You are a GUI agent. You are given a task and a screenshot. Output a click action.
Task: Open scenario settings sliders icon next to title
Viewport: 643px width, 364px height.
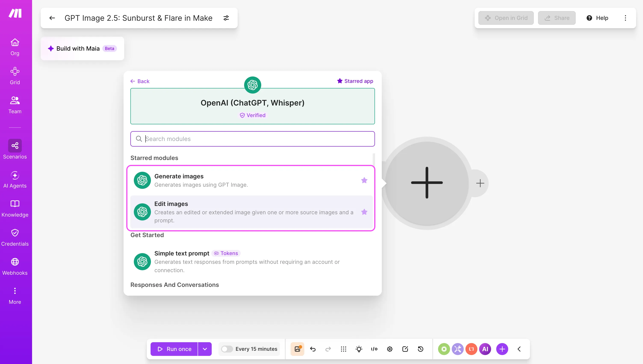226,18
